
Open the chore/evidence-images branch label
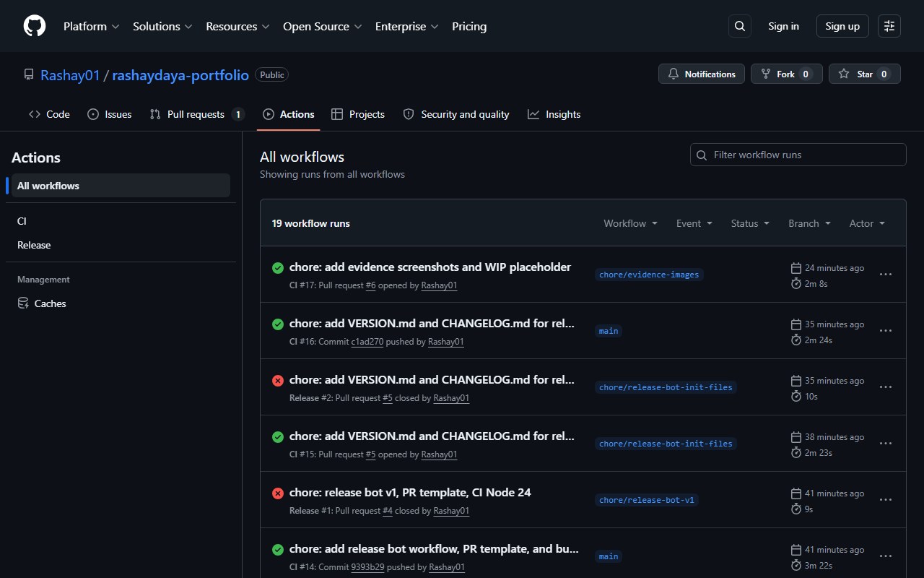click(649, 275)
